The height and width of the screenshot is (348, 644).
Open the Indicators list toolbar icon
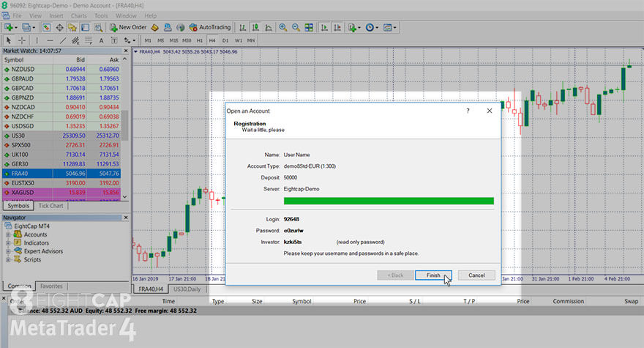[x=352, y=28]
